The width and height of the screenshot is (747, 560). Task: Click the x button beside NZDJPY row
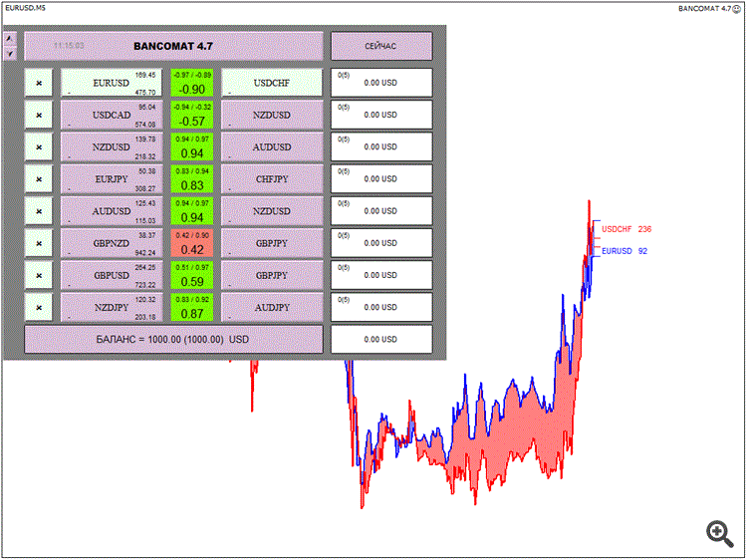pyautogui.click(x=39, y=308)
